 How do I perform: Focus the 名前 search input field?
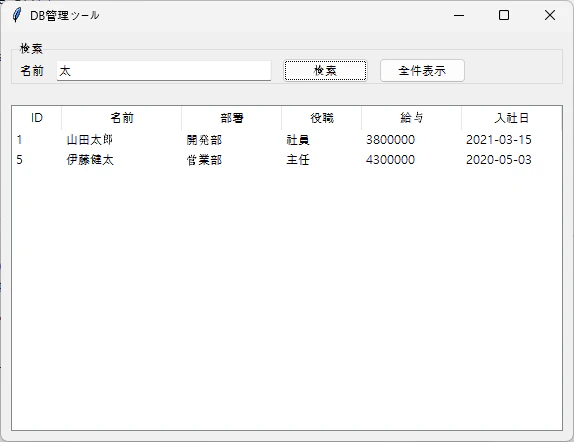pos(164,71)
